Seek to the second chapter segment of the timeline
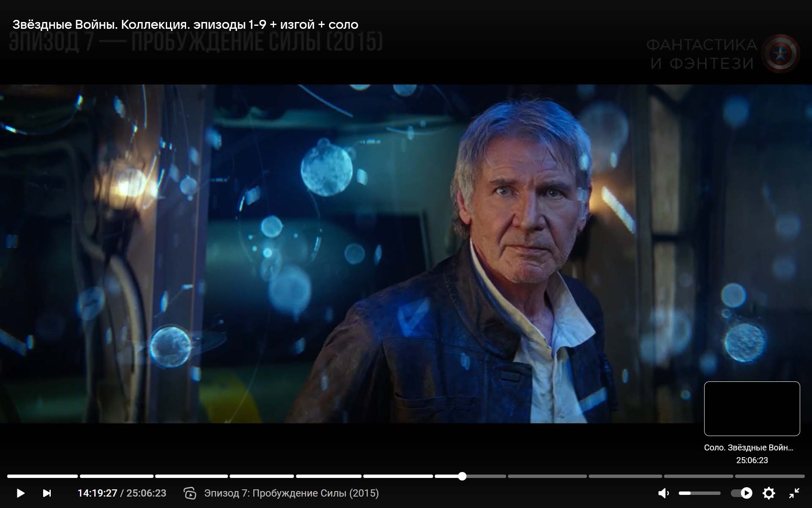This screenshot has width=812, height=508. coord(117,476)
